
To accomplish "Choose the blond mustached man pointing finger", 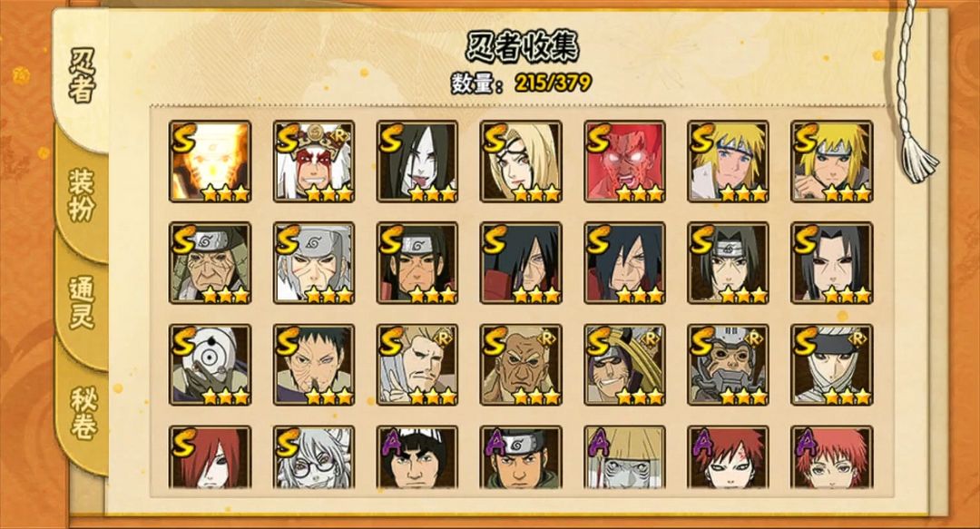I will point(416,365).
